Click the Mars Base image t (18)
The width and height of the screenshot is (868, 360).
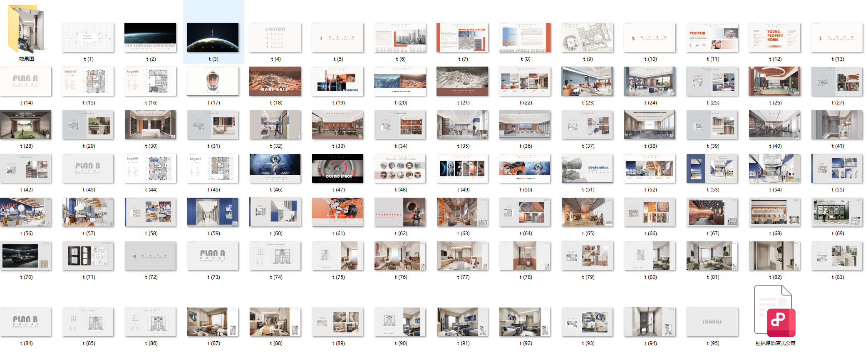[x=275, y=81]
